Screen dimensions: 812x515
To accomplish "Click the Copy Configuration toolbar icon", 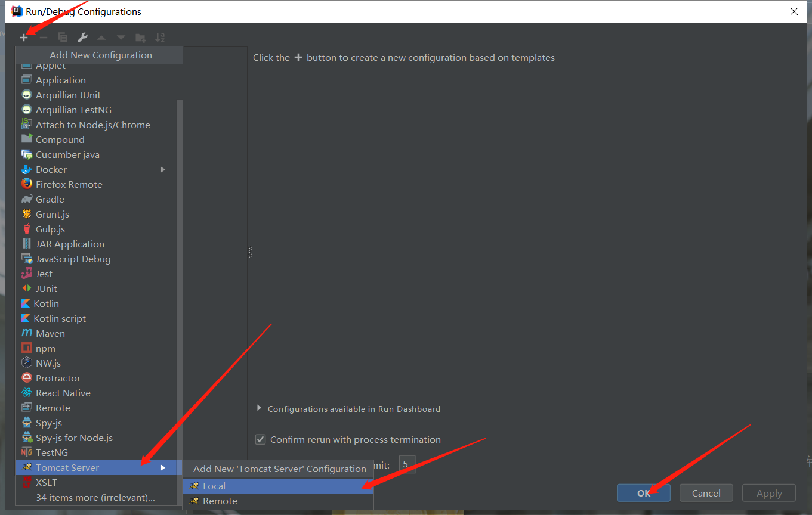I will [x=63, y=38].
